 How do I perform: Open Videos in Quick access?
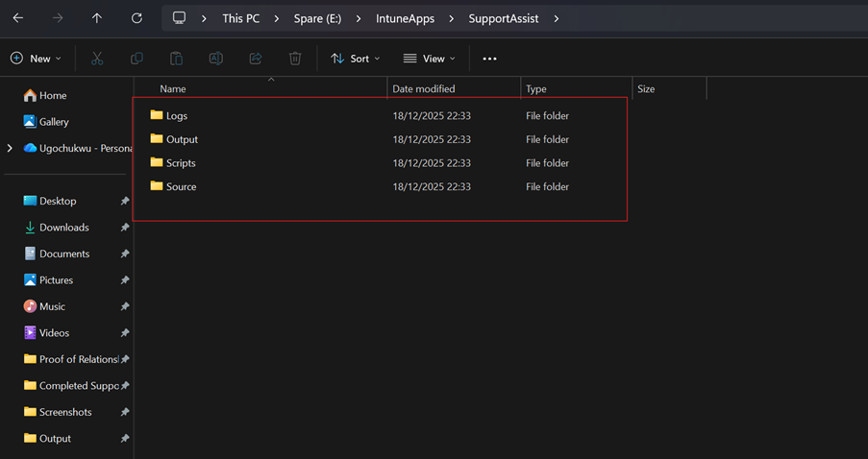pyautogui.click(x=47, y=333)
